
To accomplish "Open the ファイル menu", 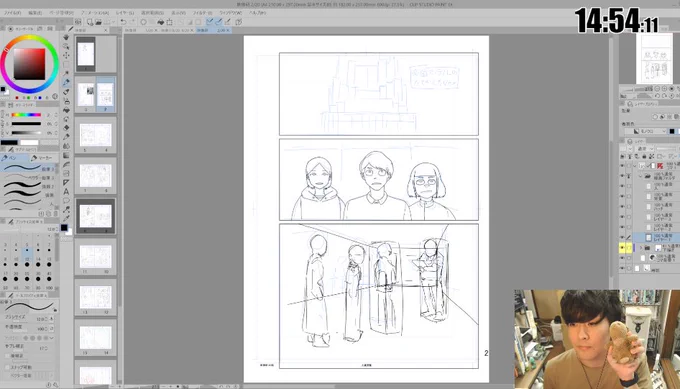I will 12,13.
